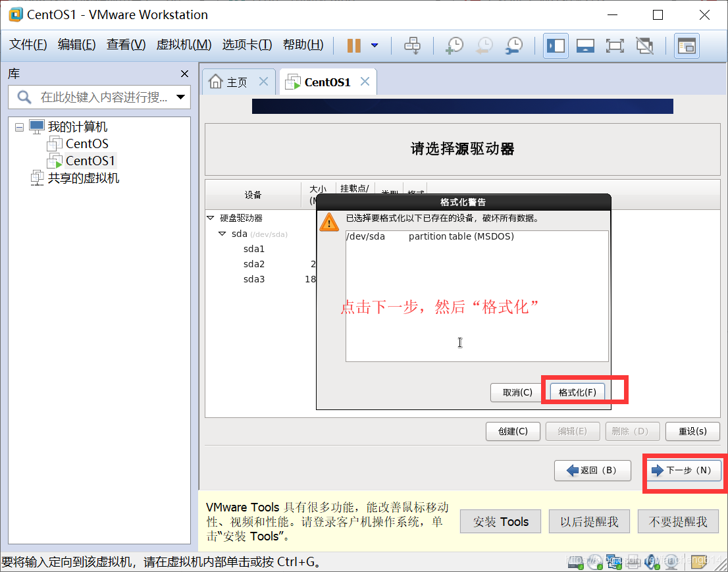Select the CentOS virtual machine
The width and height of the screenshot is (728, 572).
click(x=88, y=144)
